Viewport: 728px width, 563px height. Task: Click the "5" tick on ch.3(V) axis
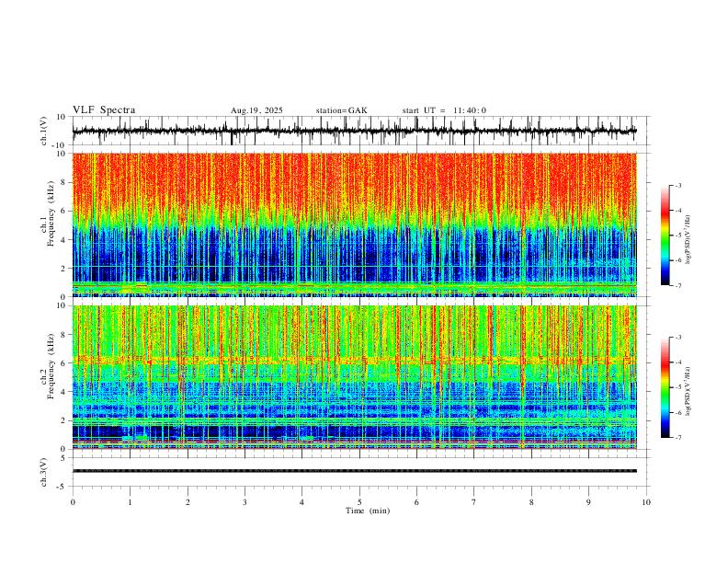pos(64,458)
